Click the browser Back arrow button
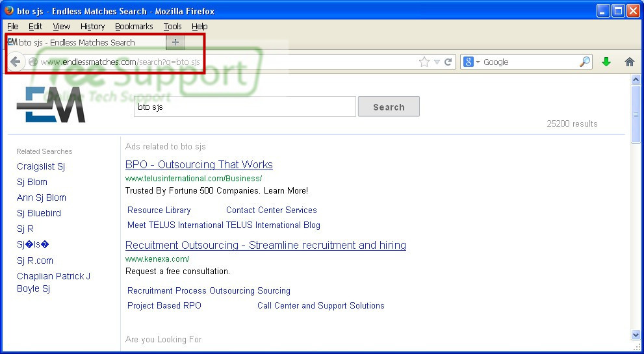Viewport: 644px width, 354px height. [x=15, y=62]
